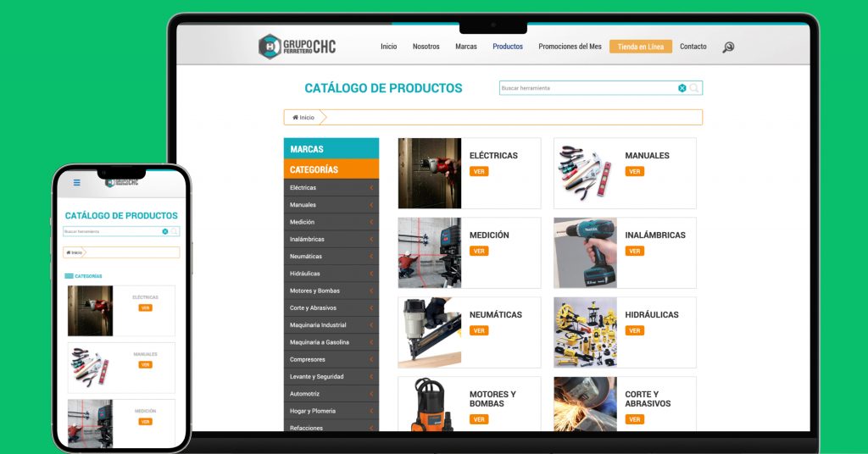Click the magnifier search icon in the navbar
This screenshot has width=868, height=454.
click(728, 47)
